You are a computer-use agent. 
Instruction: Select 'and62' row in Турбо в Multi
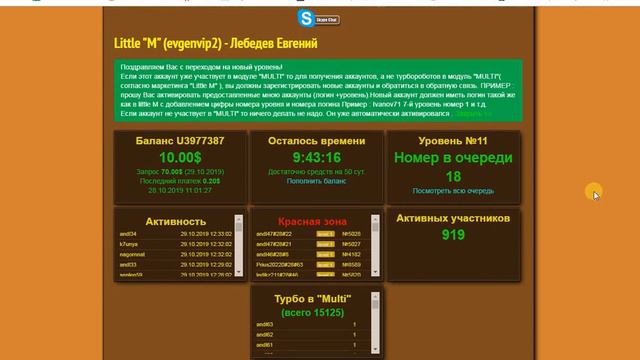click(x=312, y=335)
